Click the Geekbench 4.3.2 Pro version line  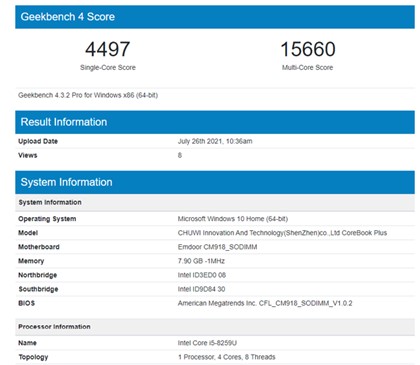88,95
